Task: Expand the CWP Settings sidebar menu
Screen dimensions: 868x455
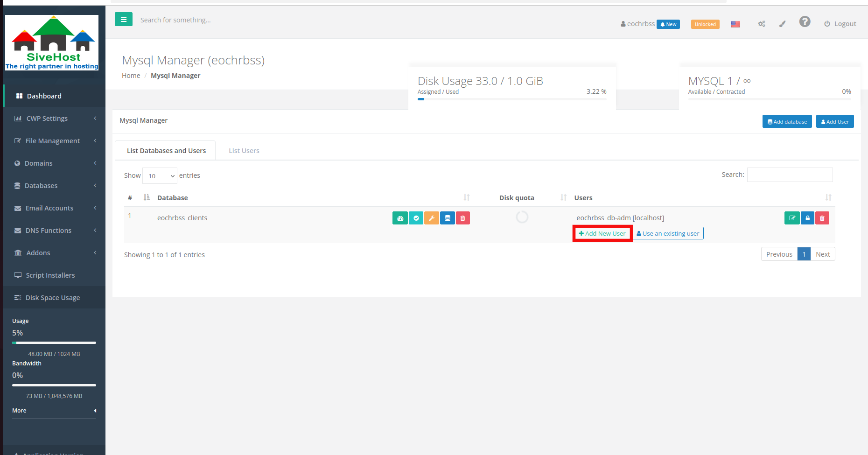Action: [x=54, y=118]
